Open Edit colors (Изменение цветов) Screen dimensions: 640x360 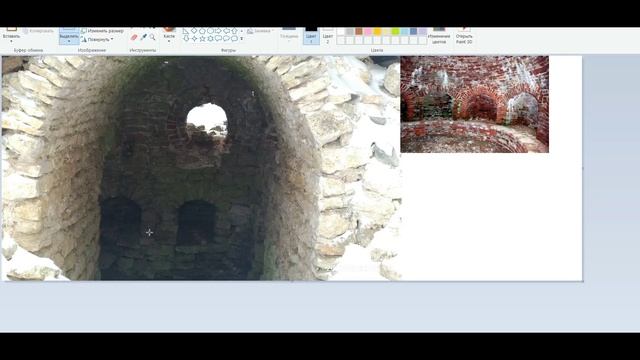pos(439,36)
